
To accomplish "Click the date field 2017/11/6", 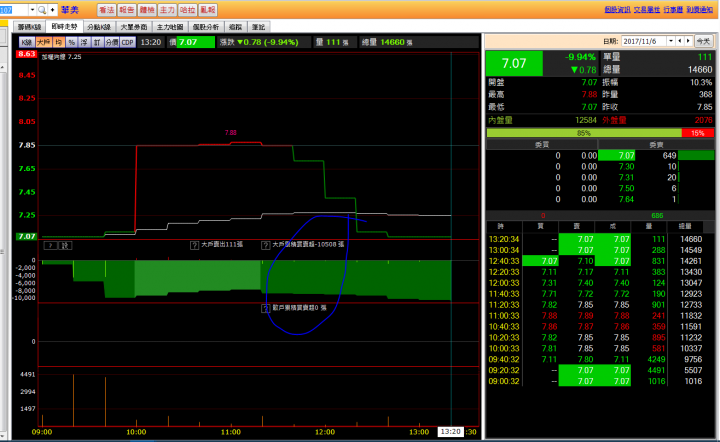I will coord(644,41).
